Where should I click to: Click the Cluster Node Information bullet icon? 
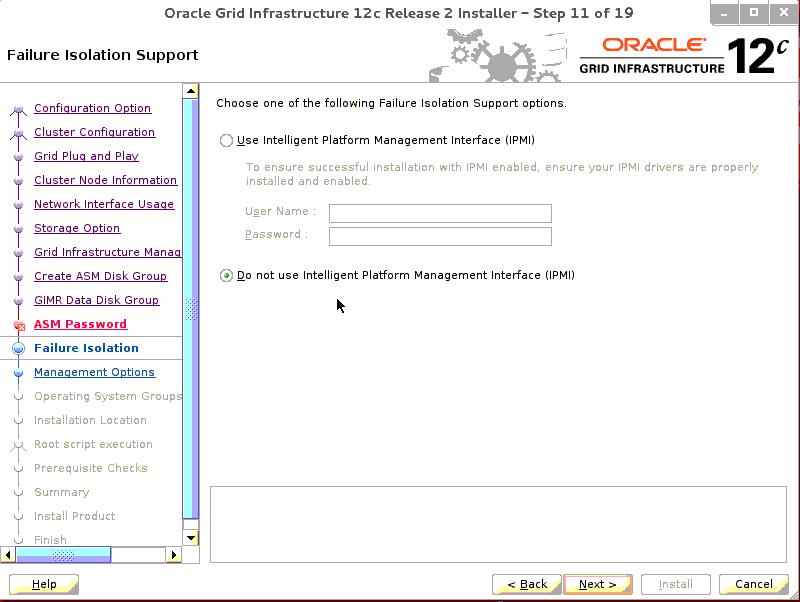pyautogui.click(x=18, y=181)
